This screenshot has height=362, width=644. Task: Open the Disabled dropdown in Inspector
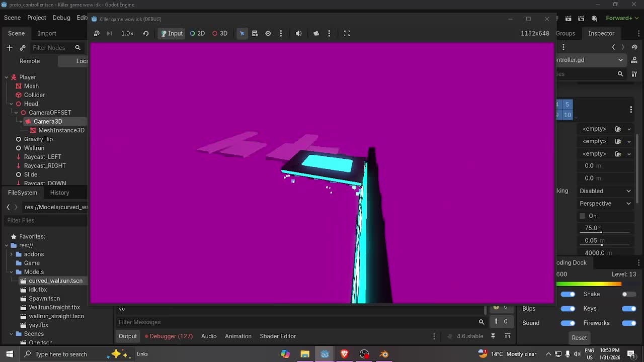(x=605, y=191)
